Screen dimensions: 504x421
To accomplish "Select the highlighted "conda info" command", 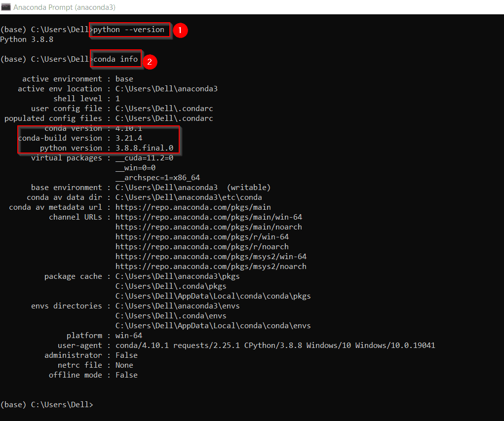I will click(116, 59).
